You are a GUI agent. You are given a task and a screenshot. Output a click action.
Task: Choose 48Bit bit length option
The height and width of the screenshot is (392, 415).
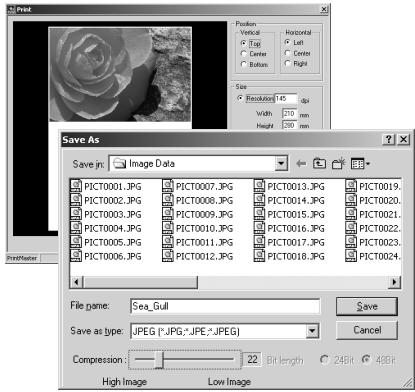coord(366,360)
